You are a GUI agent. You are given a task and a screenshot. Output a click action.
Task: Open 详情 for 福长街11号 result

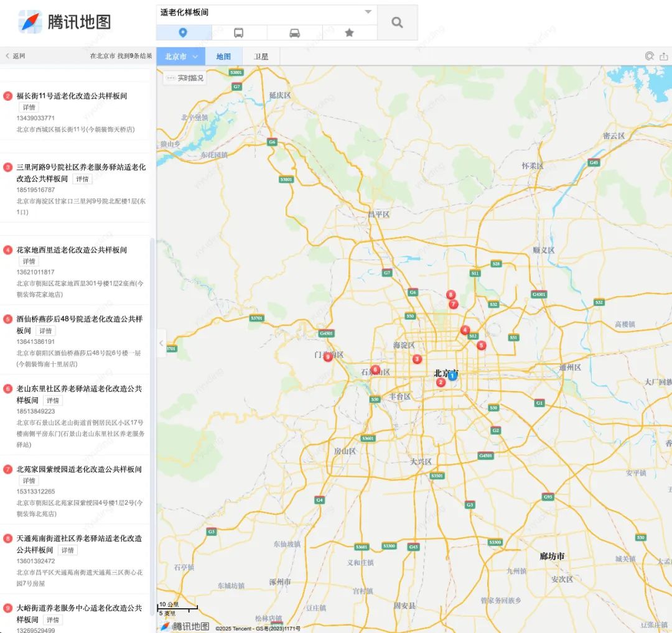29,108
